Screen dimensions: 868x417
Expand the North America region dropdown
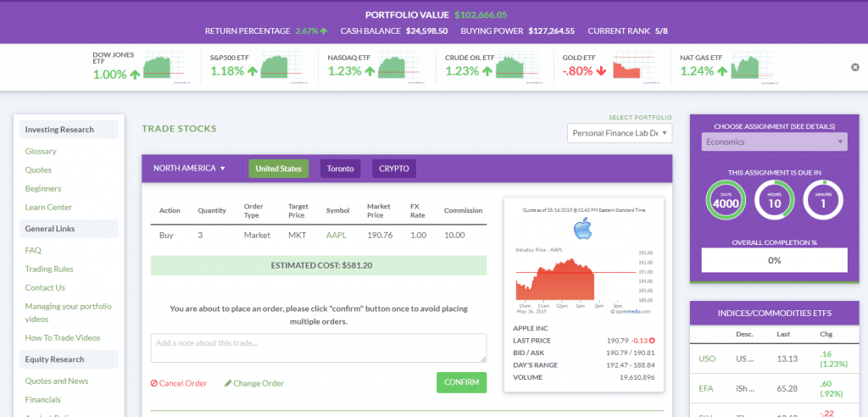(x=189, y=169)
